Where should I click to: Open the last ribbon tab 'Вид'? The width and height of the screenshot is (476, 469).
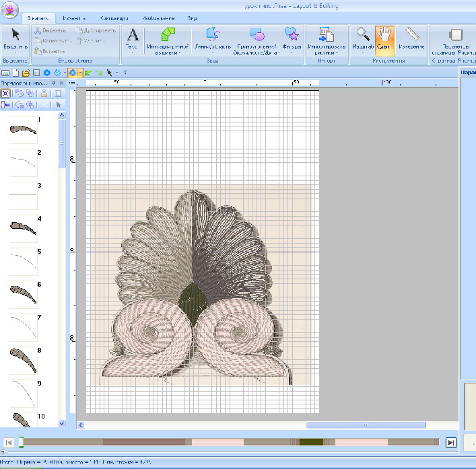(192, 17)
